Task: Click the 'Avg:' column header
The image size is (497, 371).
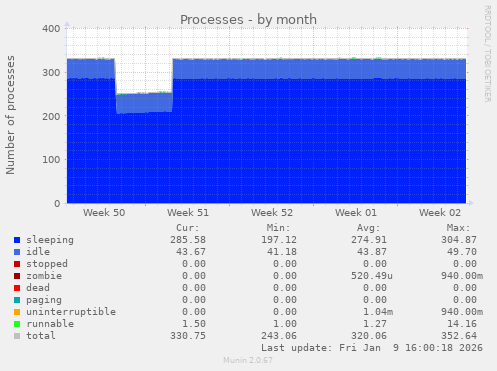Action: point(369,228)
